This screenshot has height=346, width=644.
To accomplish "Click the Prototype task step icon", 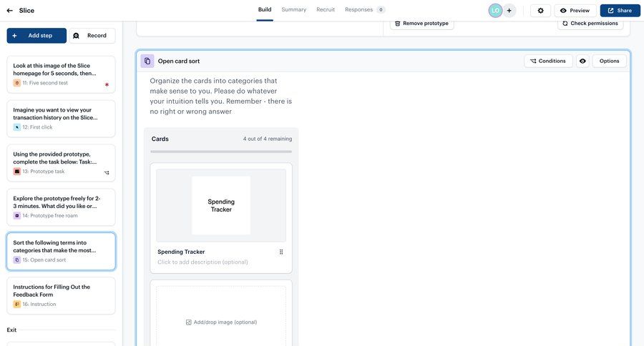I will [17, 172].
